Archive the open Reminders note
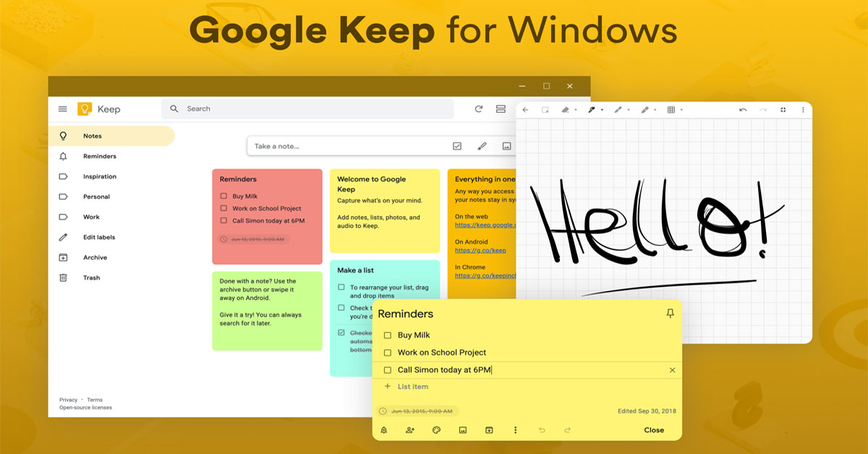This screenshot has height=454, width=868. tap(489, 430)
